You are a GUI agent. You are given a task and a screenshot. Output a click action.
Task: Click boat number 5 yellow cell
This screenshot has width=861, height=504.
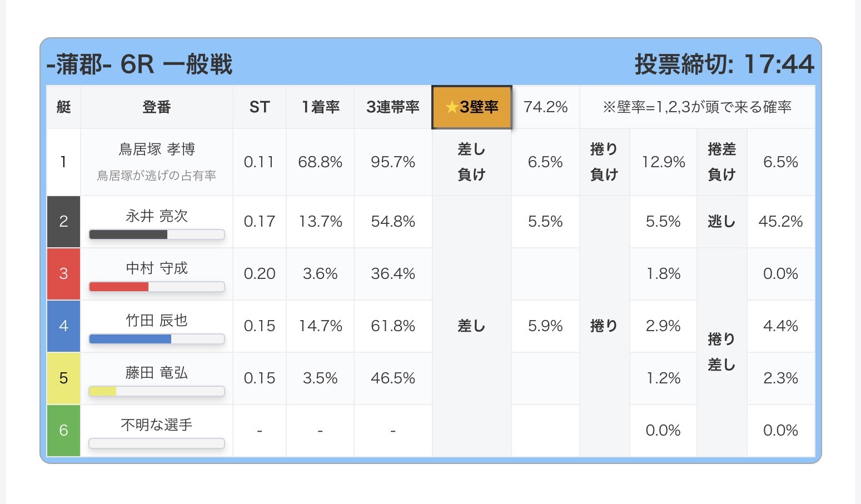pyautogui.click(x=63, y=378)
